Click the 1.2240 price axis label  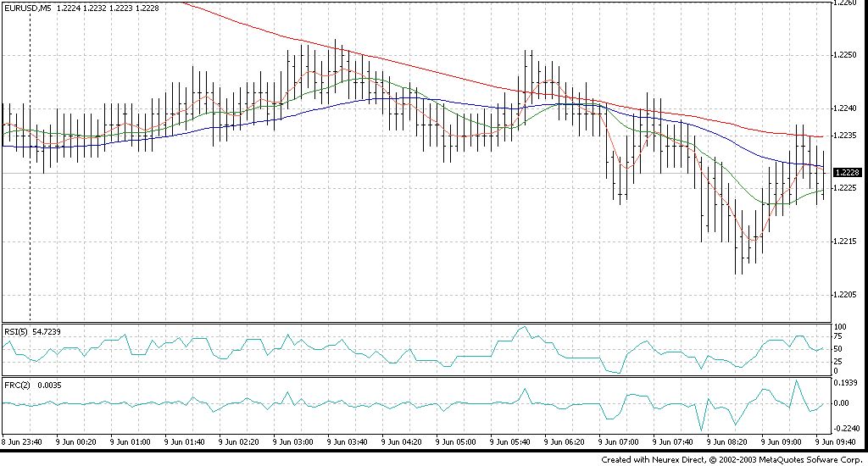pos(847,108)
